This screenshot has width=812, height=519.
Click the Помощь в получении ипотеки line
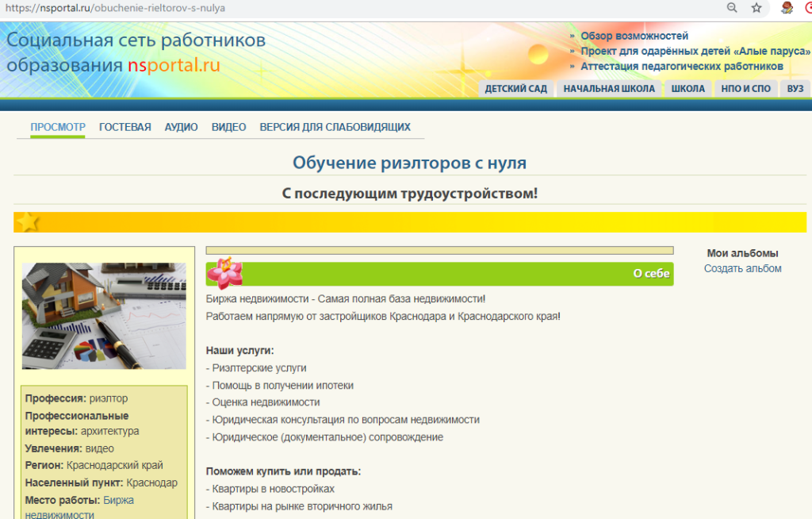(x=280, y=385)
